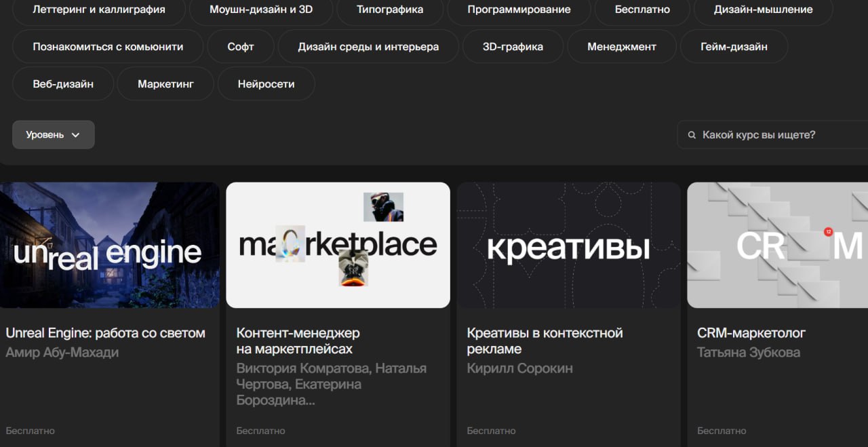The width and height of the screenshot is (868, 447).
Task: Select the 3D-графика filter chip
Action: pyautogui.click(x=513, y=47)
